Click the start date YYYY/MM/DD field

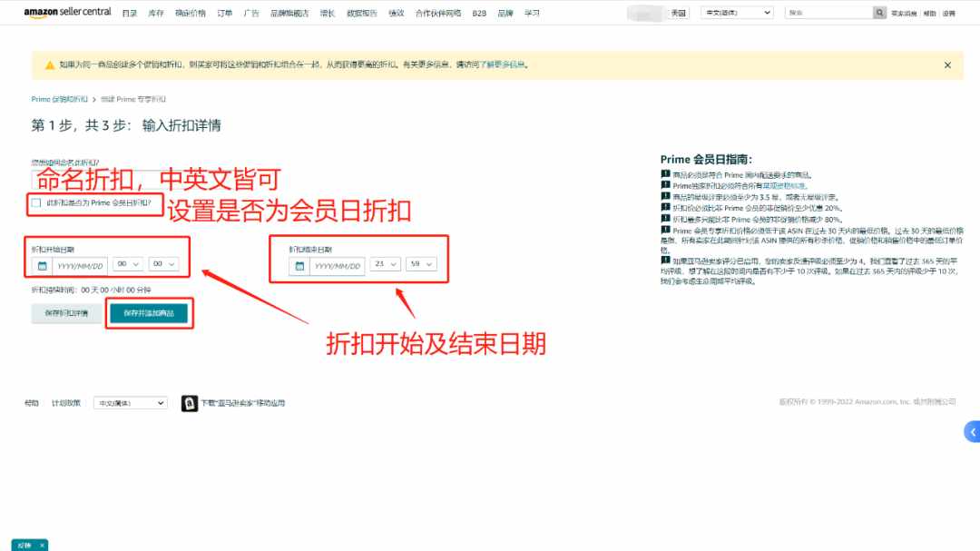[x=80, y=266]
